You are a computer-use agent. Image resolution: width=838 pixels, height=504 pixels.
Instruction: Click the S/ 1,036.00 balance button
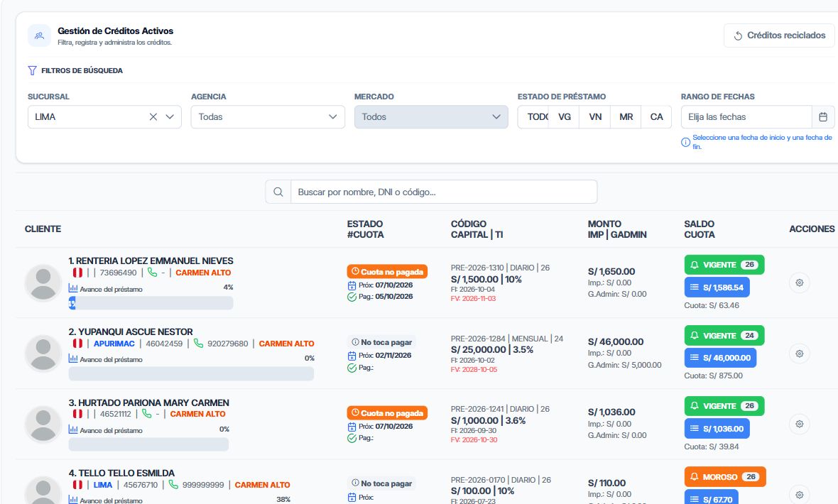click(717, 429)
